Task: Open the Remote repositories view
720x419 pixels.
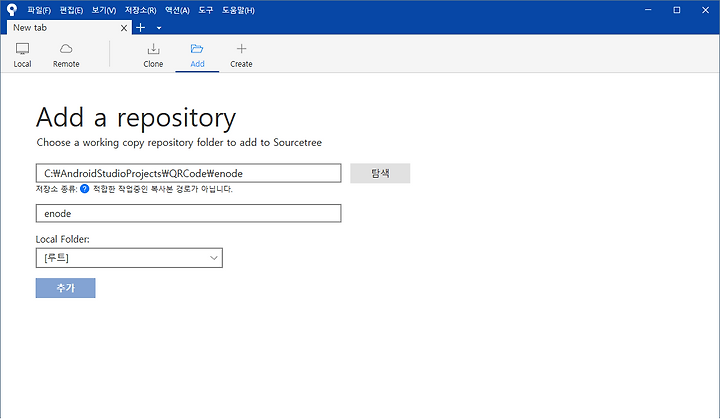Action: click(66, 55)
